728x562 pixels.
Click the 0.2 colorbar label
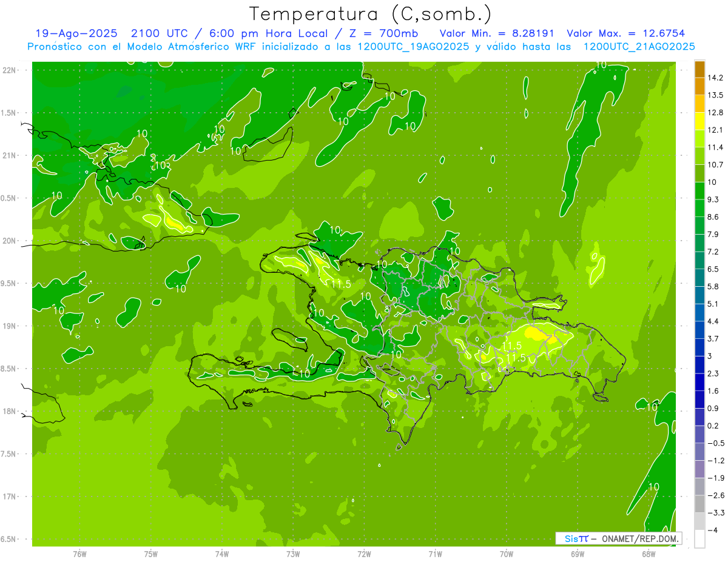(713, 426)
